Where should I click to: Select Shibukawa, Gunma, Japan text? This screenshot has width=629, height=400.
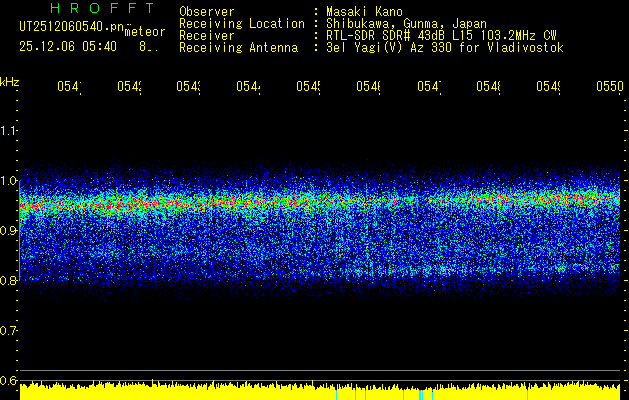406,24
